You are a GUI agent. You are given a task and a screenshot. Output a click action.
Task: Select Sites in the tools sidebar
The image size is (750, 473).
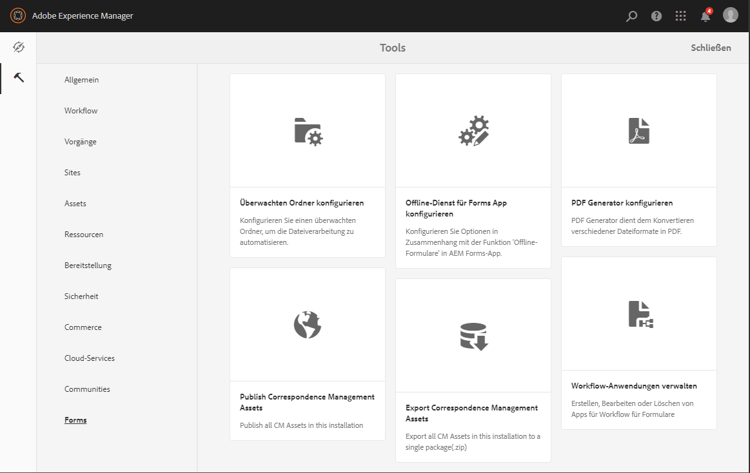tap(72, 173)
